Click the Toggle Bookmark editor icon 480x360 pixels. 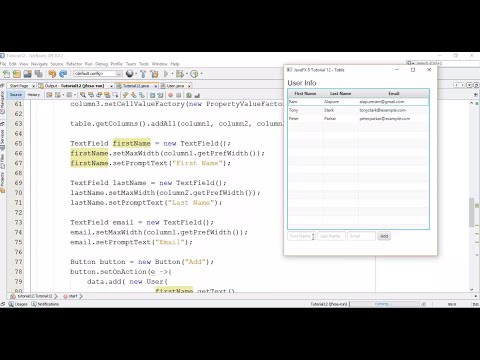point(142,95)
